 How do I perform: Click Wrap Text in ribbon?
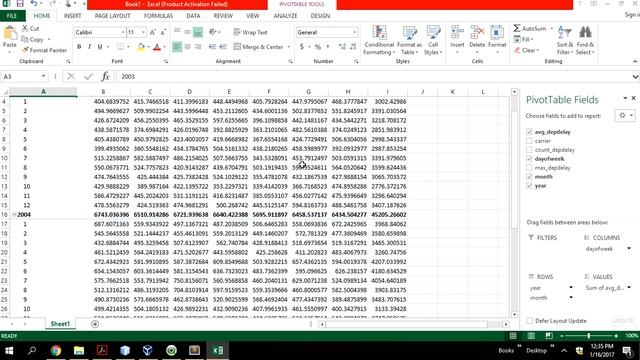tap(250, 32)
